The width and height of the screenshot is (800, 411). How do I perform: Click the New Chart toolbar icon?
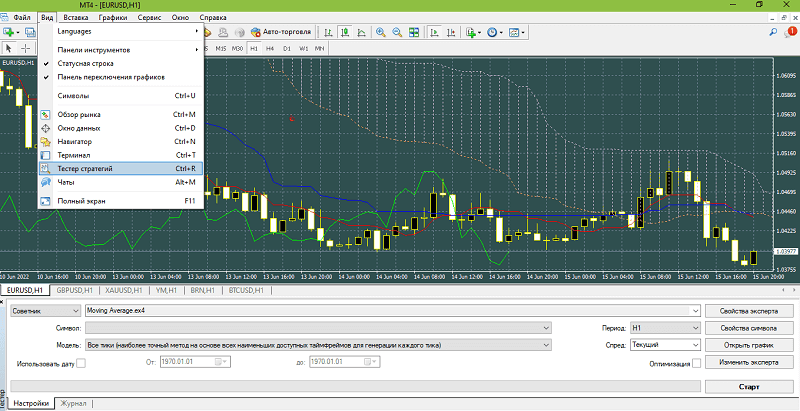pyautogui.click(x=9, y=32)
